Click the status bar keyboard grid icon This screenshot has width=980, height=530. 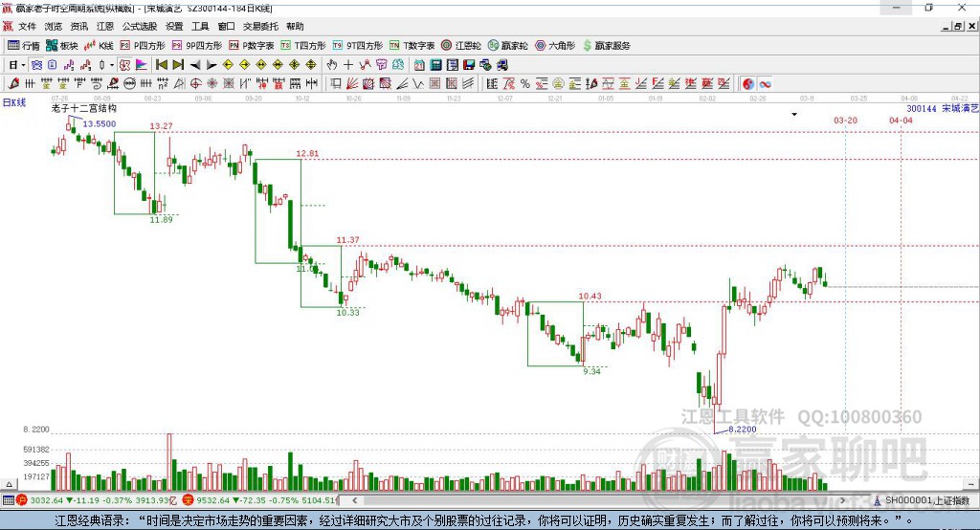click(x=8, y=500)
